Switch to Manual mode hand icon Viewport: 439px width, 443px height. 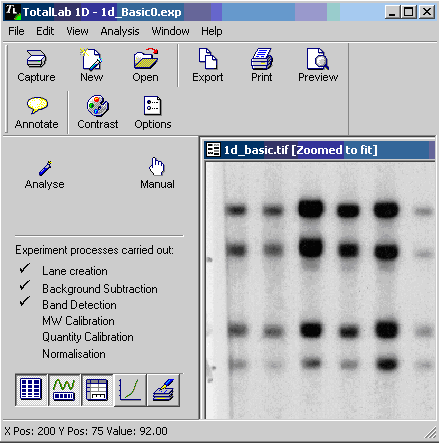pos(157,166)
